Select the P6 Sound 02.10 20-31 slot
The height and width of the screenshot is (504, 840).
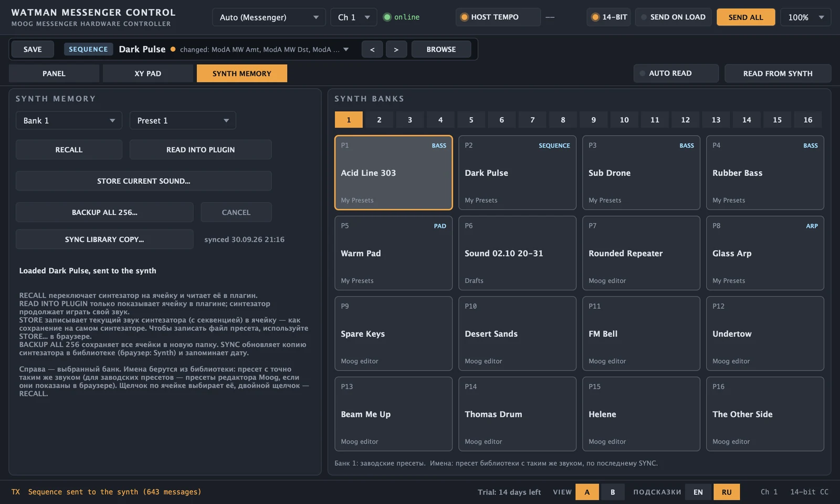pyautogui.click(x=518, y=253)
